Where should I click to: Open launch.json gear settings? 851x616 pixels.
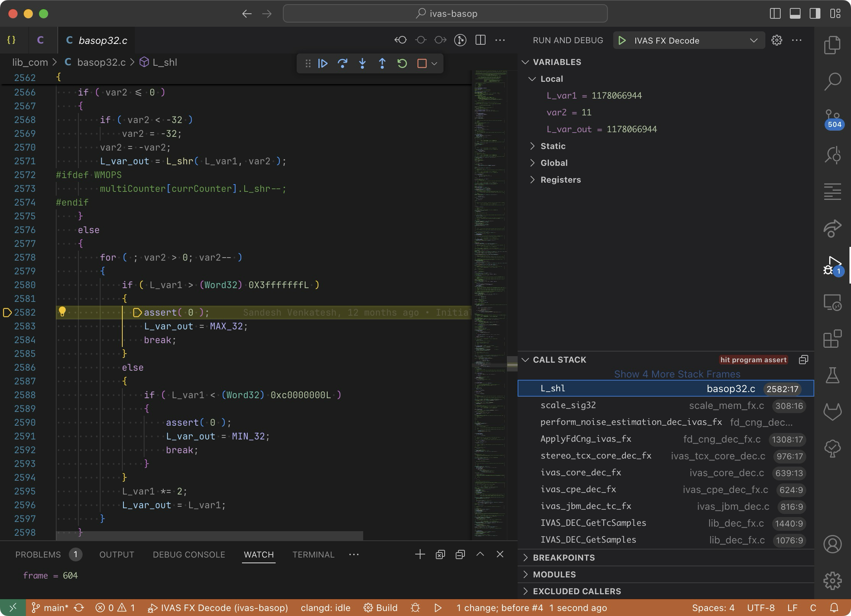776,41
